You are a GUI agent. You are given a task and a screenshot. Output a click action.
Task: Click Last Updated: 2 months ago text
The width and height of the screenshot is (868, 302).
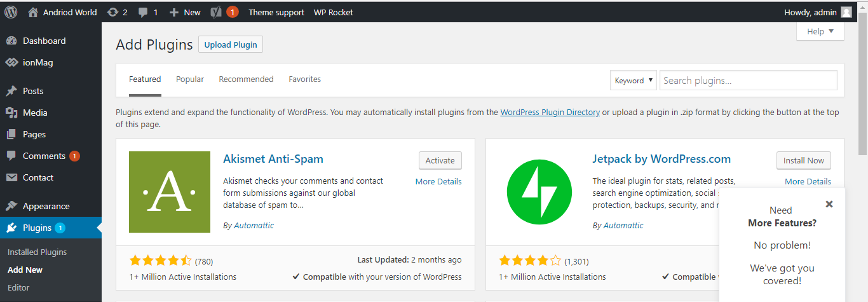[x=409, y=260]
